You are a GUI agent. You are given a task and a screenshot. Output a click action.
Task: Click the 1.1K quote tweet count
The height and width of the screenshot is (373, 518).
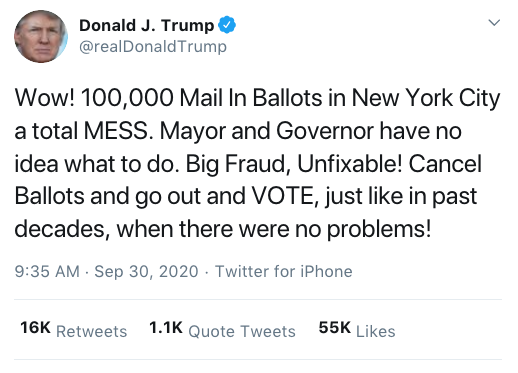point(166,327)
